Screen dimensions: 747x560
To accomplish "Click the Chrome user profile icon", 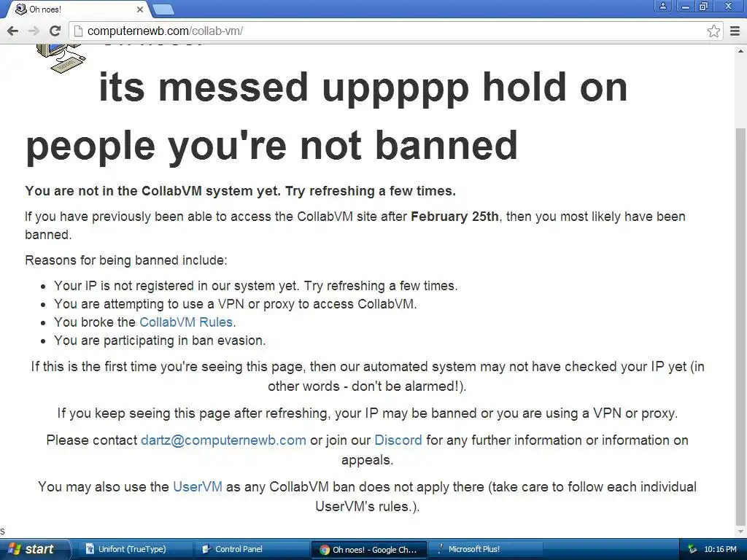I will [662, 6].
